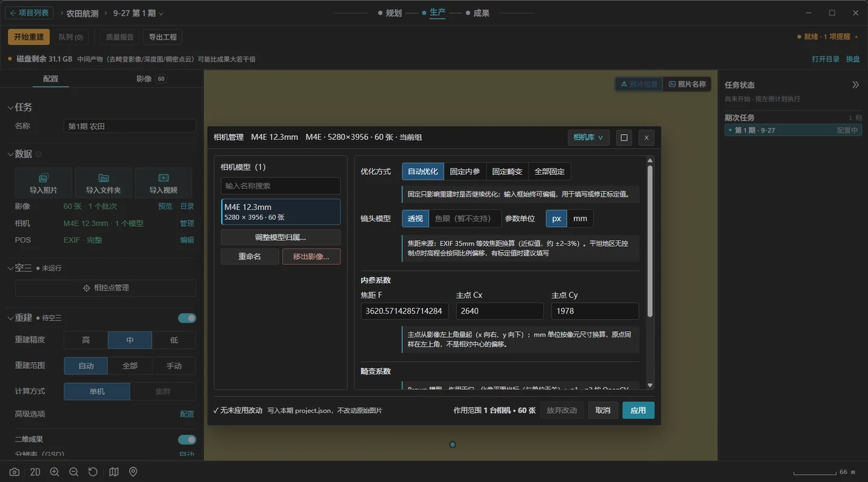Go to the 规划 stage
The image size is (868, 482).
point(389,13)
